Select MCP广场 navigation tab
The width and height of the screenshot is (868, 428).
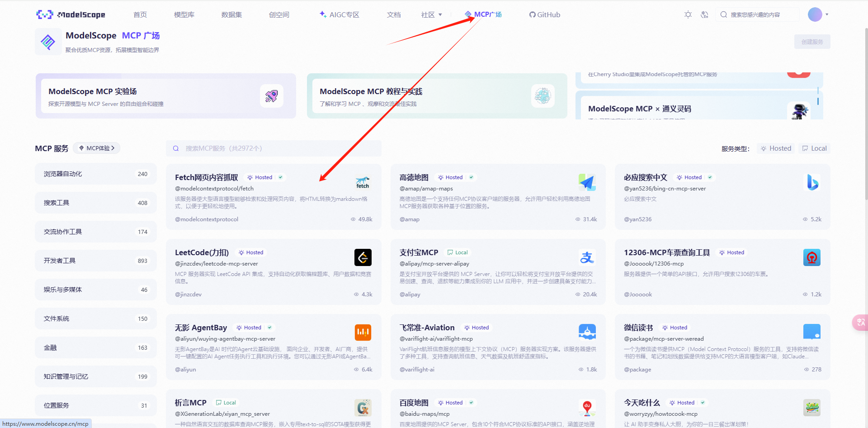click(484, 14)
